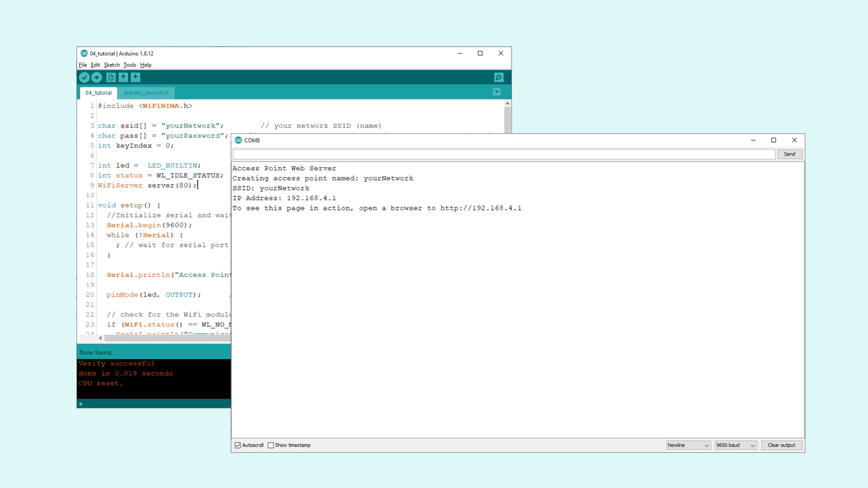
Task: Open a new sketch via the New icon
Action: 111,77
